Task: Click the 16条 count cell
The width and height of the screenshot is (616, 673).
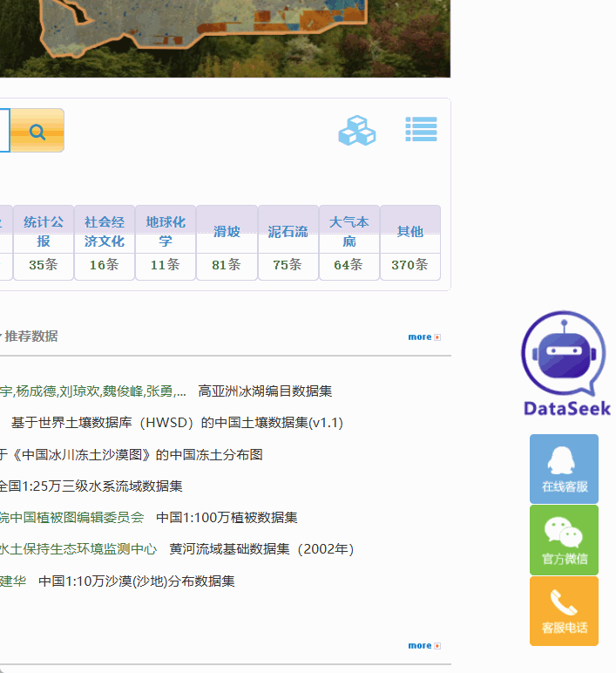Action: 105,265
